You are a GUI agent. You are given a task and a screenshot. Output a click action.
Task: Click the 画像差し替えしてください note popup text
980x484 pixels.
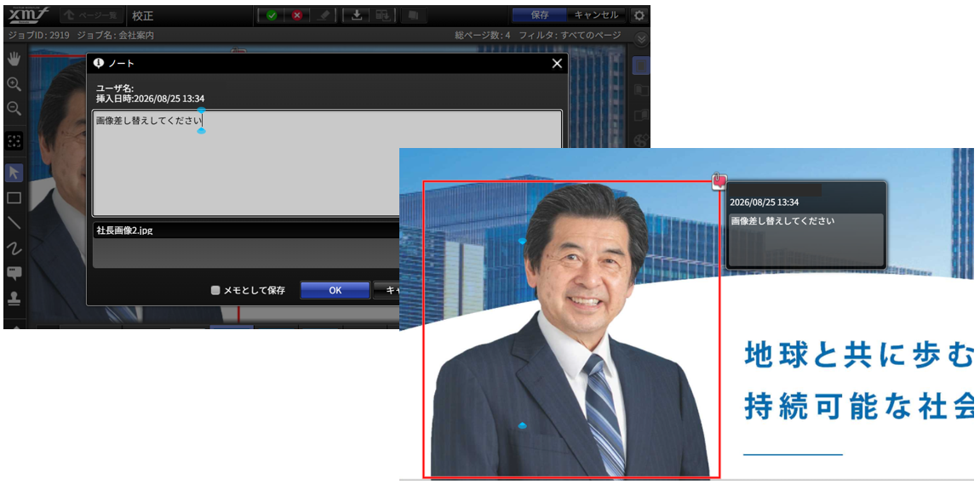tap(782, 221)
